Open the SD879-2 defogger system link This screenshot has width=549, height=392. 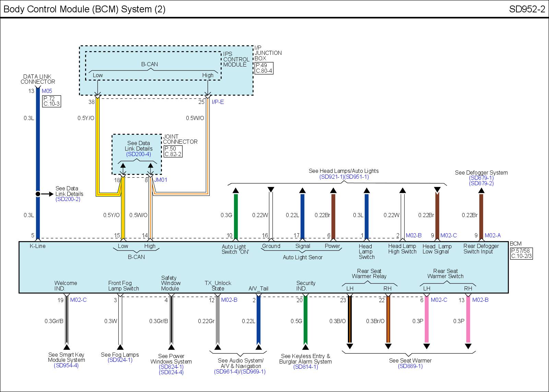click(481, 183)
